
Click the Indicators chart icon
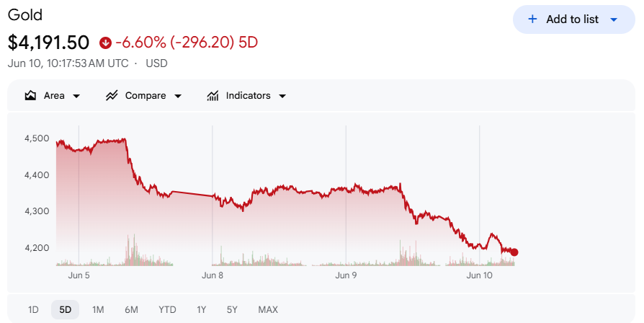(213, 96)
